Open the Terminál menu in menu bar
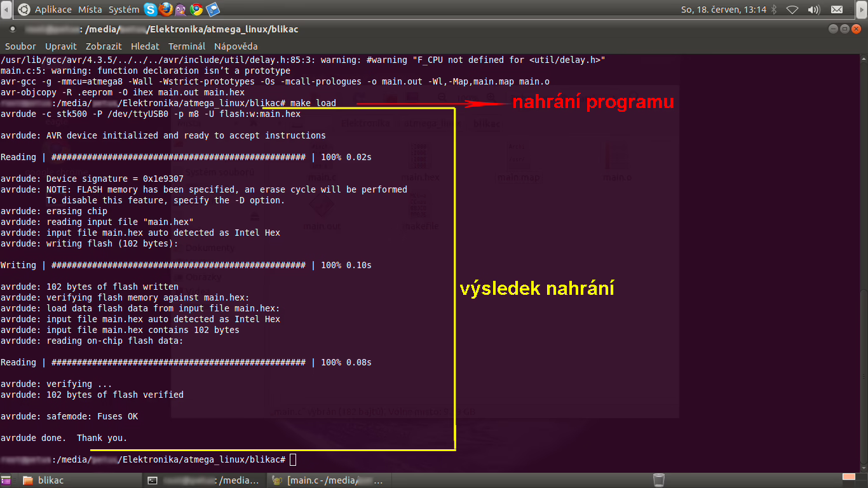The height and width of the screenshot is (488, 868). click(186, 46)
